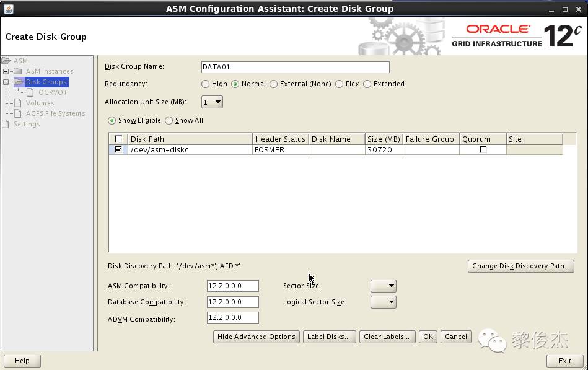Select Normal redundancy
The width and height of the screenshot is (588, 370).
(x=235, y=84)
